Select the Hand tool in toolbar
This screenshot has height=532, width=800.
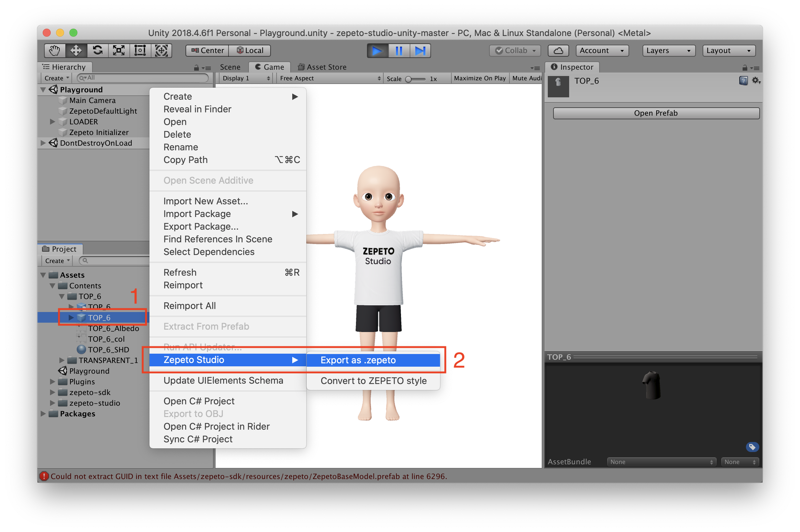coord(55,51)
